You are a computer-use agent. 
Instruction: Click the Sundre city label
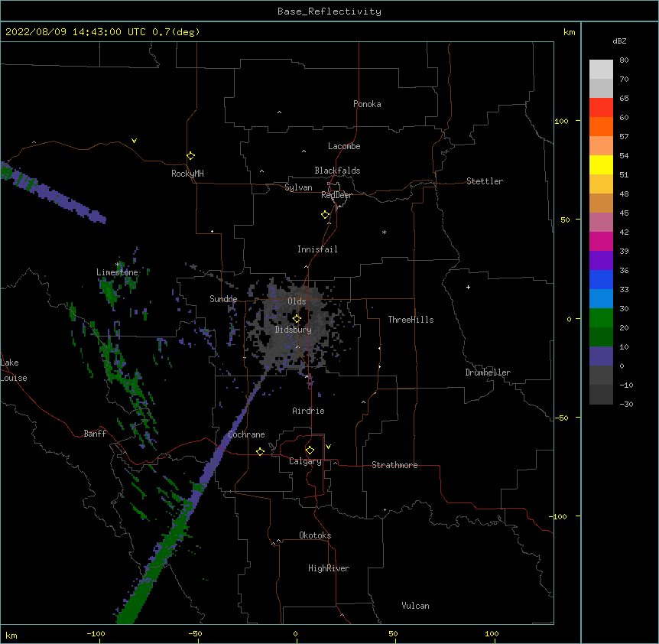click(x=223, y=299)
